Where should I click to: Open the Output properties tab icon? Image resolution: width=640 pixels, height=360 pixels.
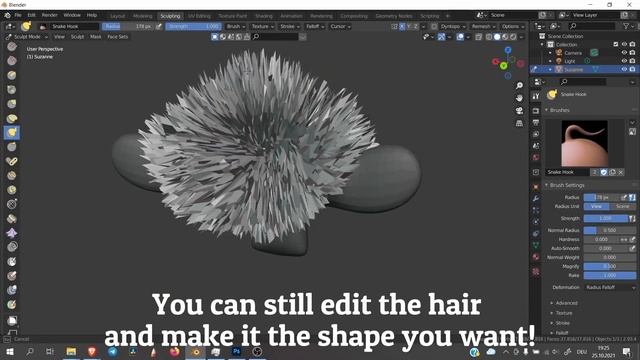pos(536,122)
